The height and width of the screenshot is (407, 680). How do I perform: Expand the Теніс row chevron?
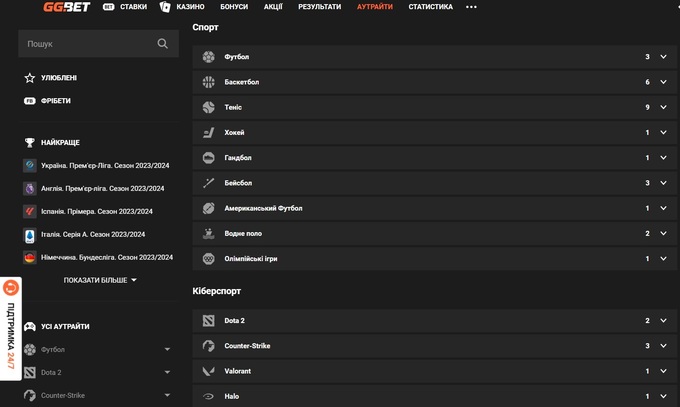(x=664, y=107)
